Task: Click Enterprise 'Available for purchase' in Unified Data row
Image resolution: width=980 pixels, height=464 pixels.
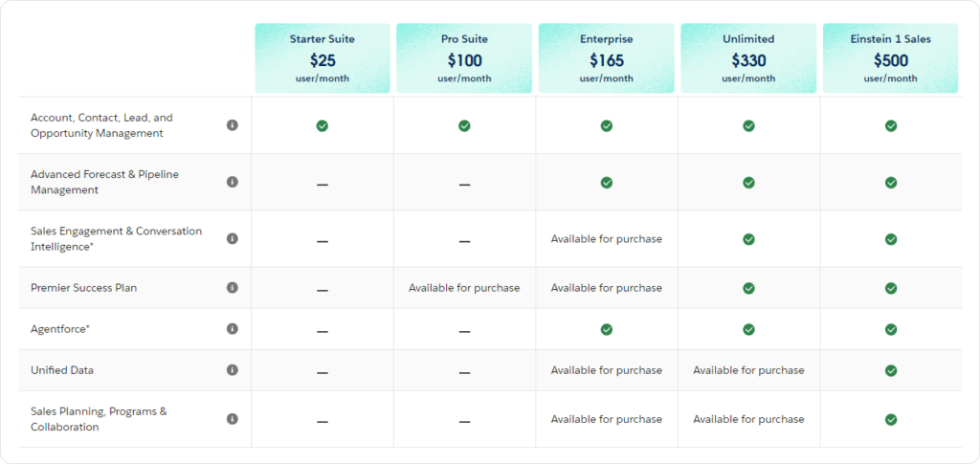Action: click(606, 369)
